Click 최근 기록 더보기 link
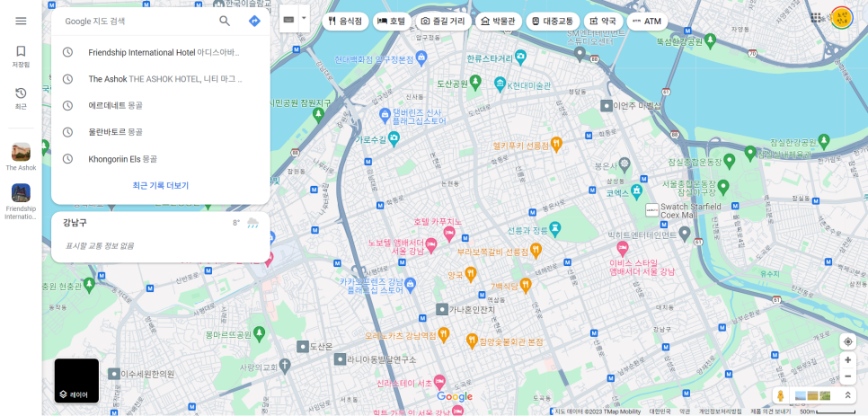Viewport: 868px width, 416px height. tap(161, 185)
